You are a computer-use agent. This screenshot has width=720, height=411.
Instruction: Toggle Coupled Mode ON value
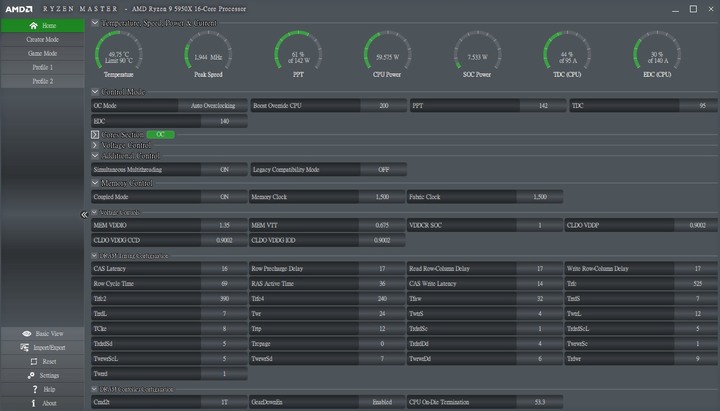[x=224, y=197]
